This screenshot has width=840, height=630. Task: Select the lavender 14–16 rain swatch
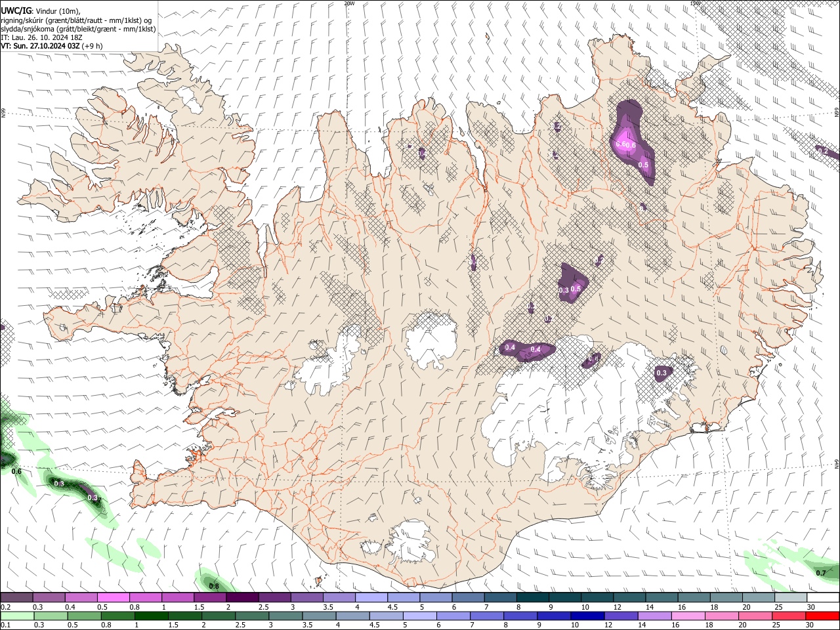tap(655, 616)
